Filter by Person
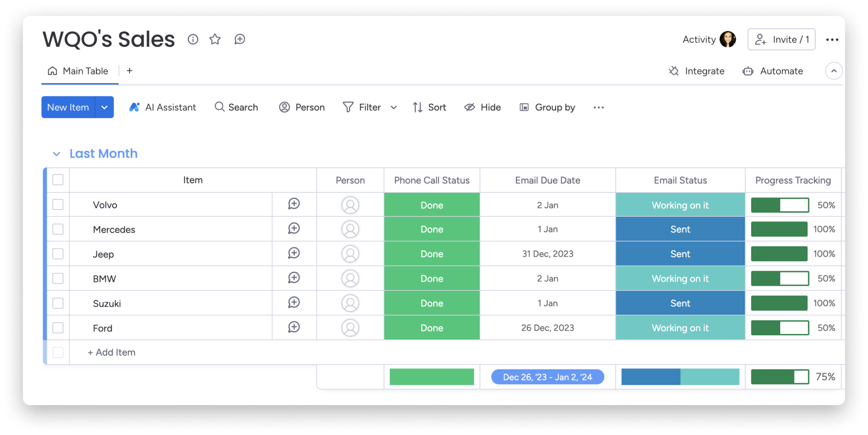This screenshot has width=868, height=435. coord(302,107)
